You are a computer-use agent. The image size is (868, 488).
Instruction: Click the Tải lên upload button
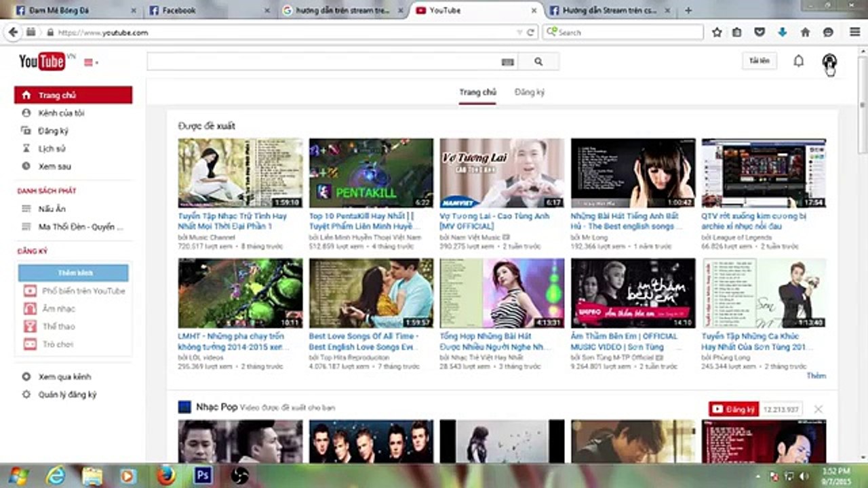(759, 61)
